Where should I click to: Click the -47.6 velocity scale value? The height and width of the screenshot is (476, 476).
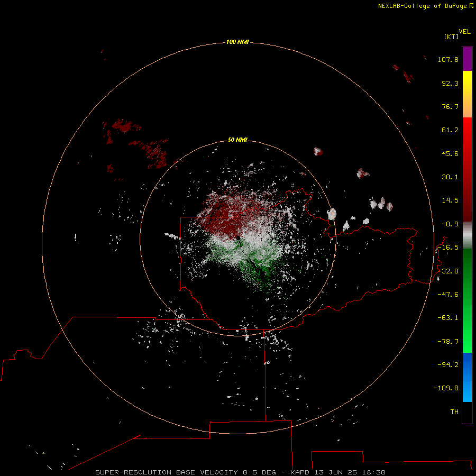(448, 295)
